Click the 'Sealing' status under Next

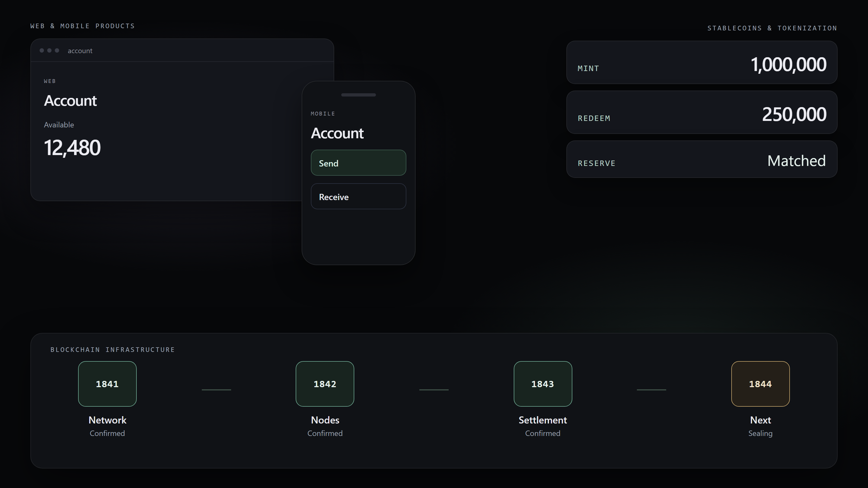tap(760, 434)
